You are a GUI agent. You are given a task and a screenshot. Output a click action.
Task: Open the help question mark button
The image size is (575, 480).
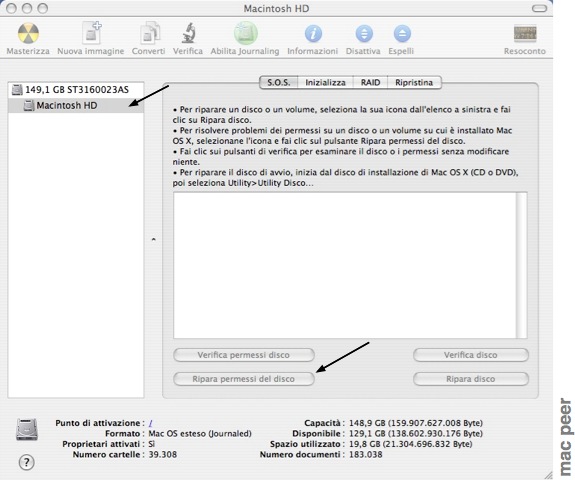point(26,462)
